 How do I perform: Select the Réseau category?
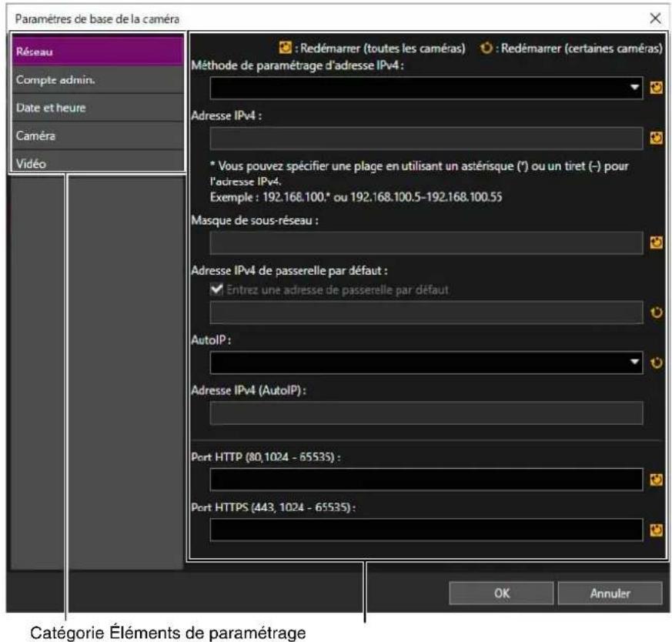point(98,51)
